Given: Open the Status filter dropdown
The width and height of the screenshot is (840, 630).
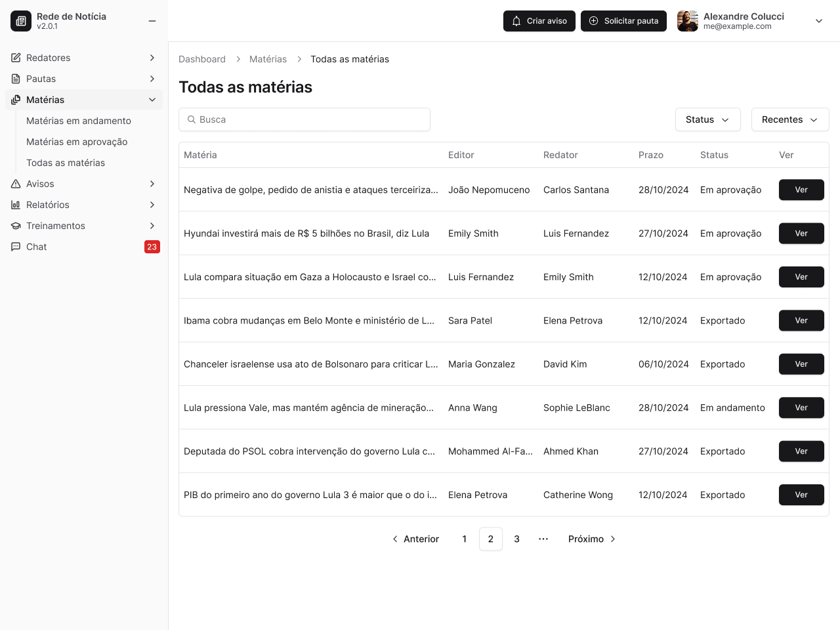Looking at the screenshot, I should click(x=707, y=119).
